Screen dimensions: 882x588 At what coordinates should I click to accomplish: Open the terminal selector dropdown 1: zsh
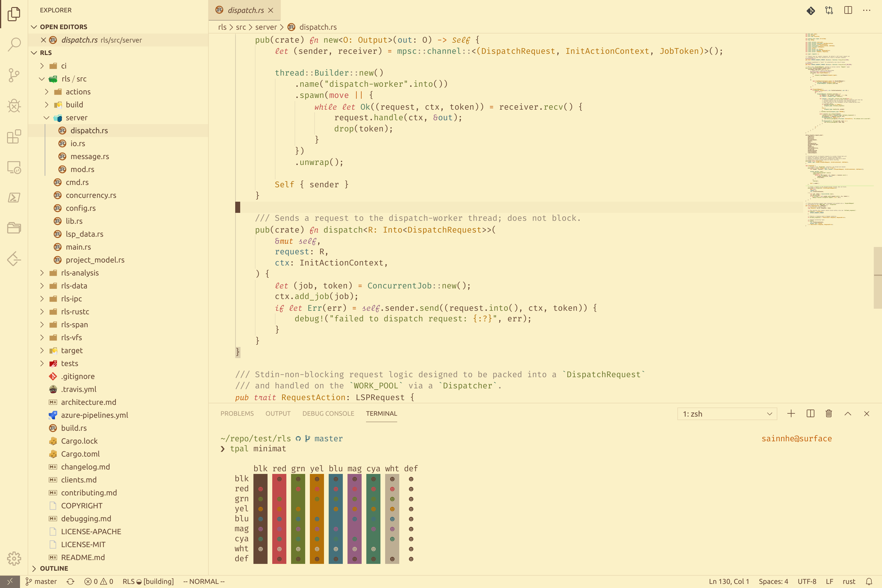pyautogui.click(x=727, y=414)
